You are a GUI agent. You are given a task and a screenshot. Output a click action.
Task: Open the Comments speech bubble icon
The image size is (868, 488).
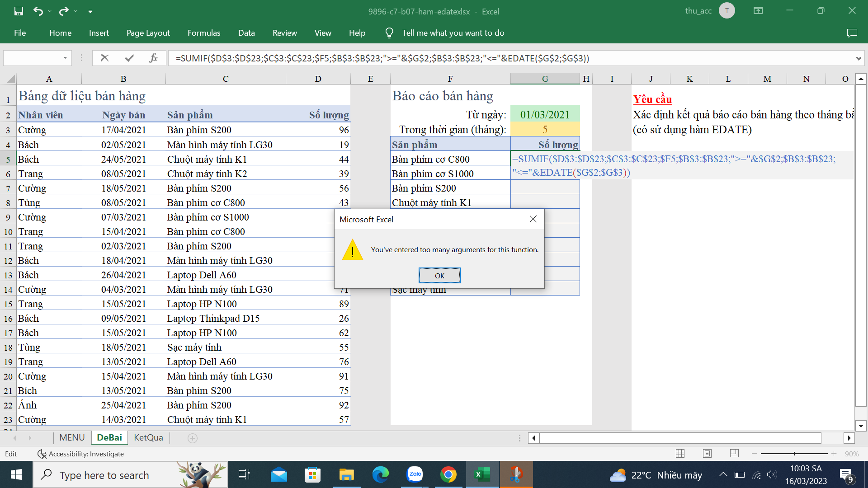pyautogui.click(x=852, y=33)
